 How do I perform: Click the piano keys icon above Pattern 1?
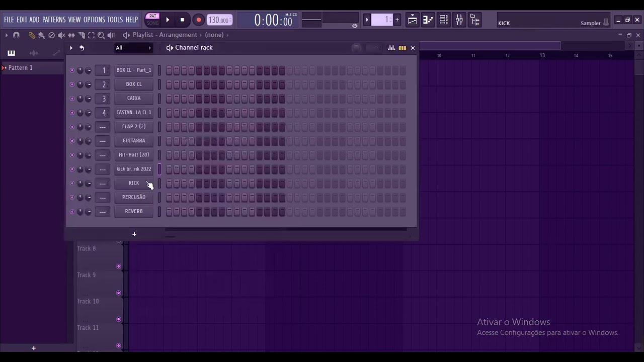(11, 53)
